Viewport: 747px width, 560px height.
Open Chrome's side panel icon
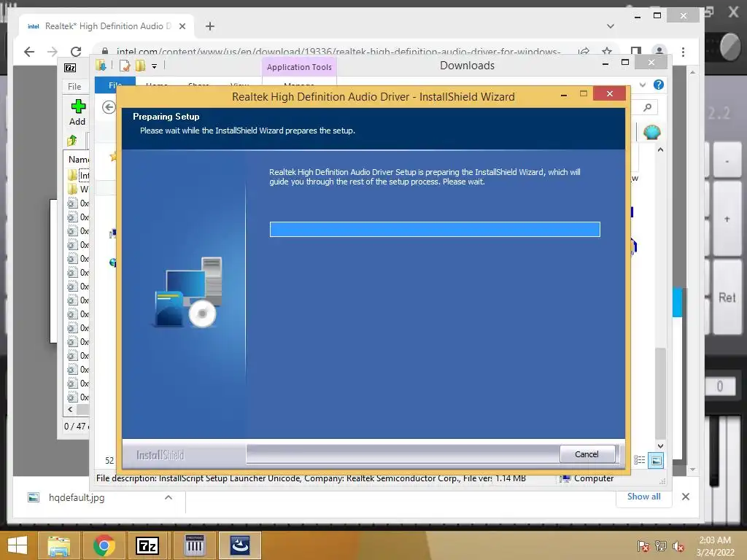point(635,52)
